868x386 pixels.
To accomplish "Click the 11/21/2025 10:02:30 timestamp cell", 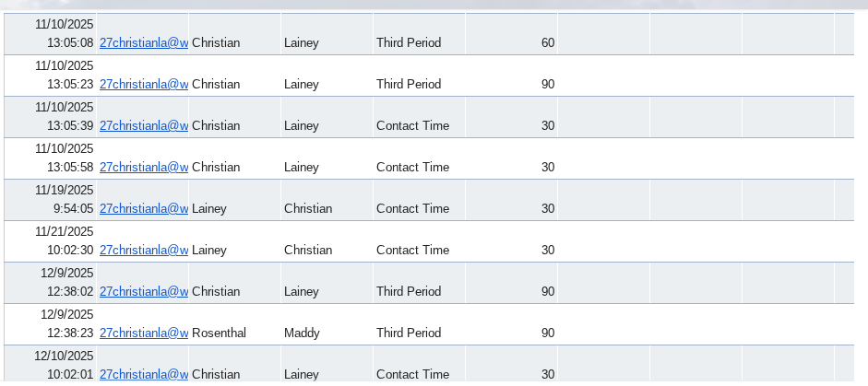I will click(x=52, y=241).
